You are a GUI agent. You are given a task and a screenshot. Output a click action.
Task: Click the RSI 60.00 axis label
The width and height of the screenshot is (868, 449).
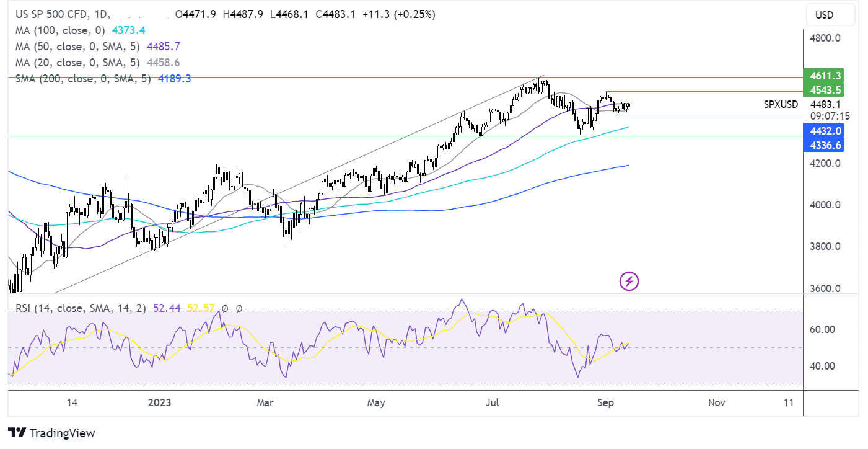822,329
